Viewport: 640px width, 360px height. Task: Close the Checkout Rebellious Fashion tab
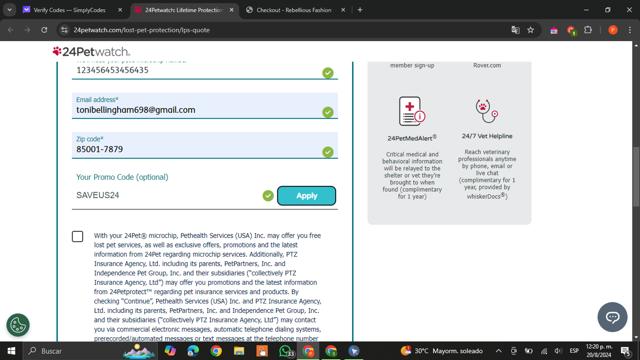point(343,10)
